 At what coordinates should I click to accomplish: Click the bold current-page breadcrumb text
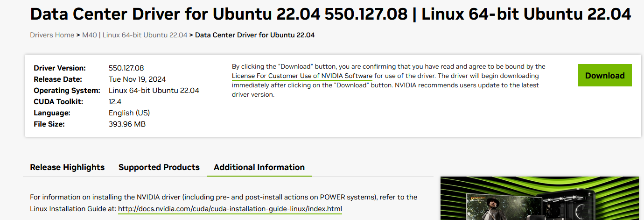[255, 35]
